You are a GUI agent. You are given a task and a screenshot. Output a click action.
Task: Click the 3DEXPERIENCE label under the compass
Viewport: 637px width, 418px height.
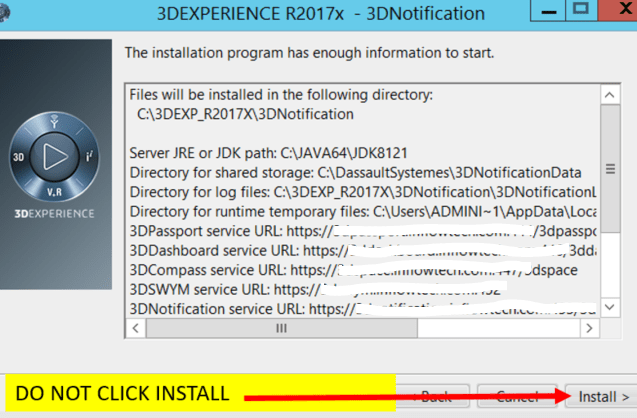54,214
